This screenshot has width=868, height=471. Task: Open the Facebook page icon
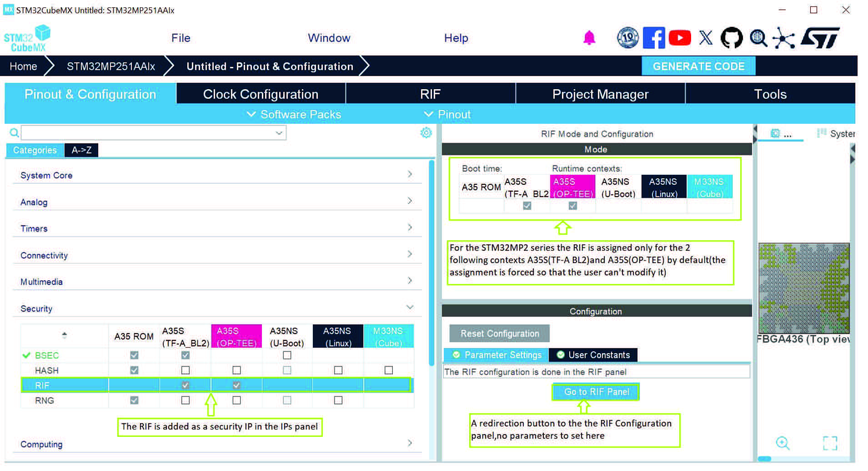654,38
